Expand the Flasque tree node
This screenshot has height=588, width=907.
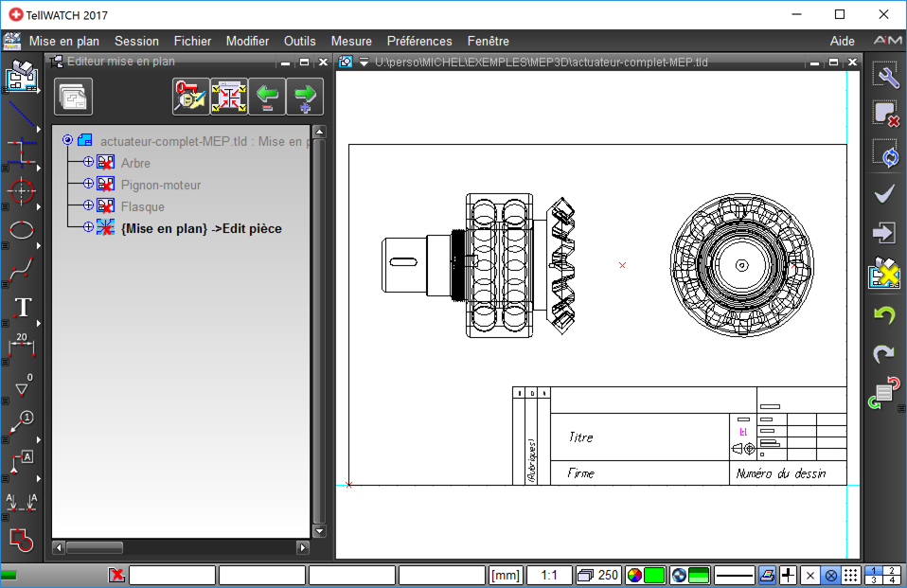tap(88, 205)
